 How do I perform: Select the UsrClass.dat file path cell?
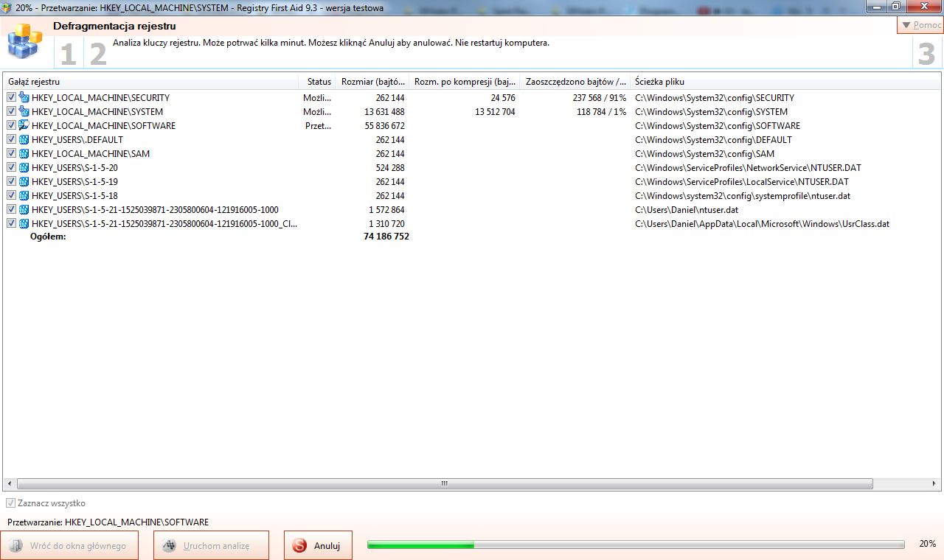(762, 223)
